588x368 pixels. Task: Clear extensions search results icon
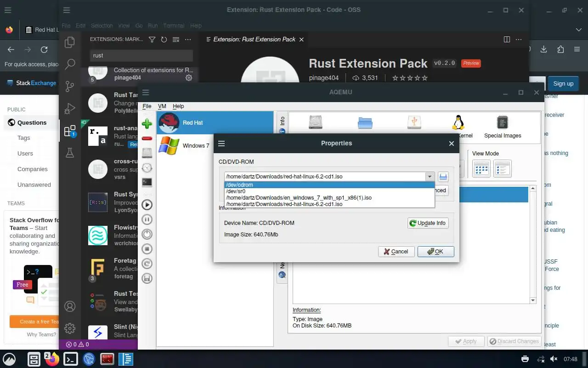(176, 40)
